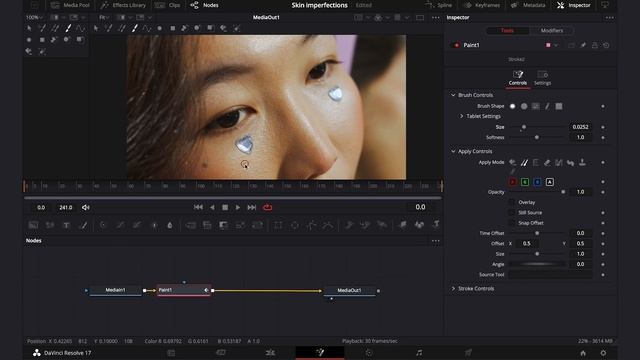Open the Media Pool panel
Viewport: 640px width, 360px height.
[x=70, y=5]
